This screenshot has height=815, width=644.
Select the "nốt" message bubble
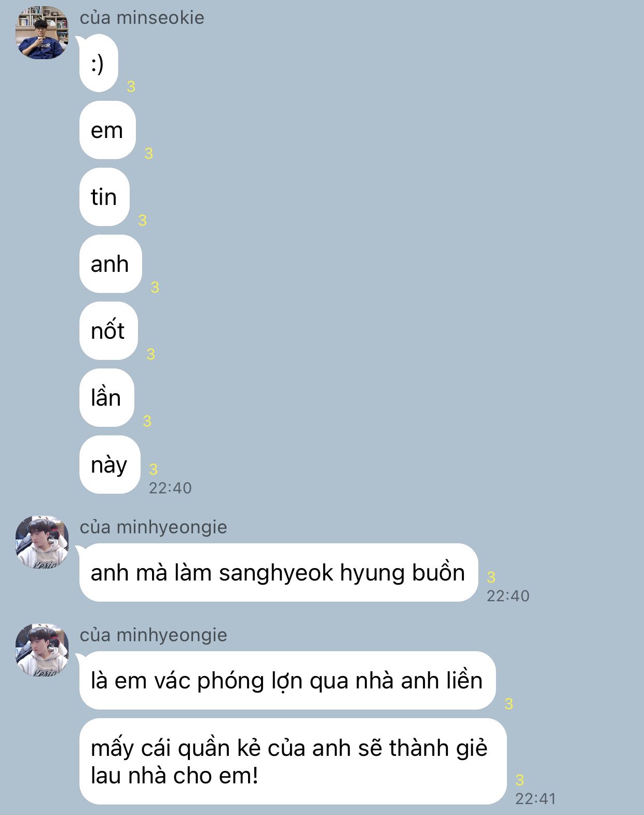pyautogui.click(x=108, y=331)
